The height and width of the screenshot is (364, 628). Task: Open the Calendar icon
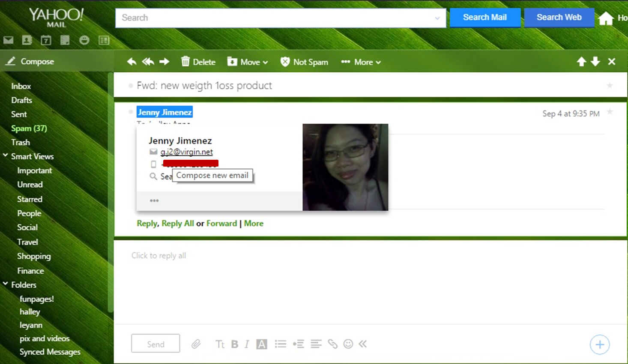46,40
